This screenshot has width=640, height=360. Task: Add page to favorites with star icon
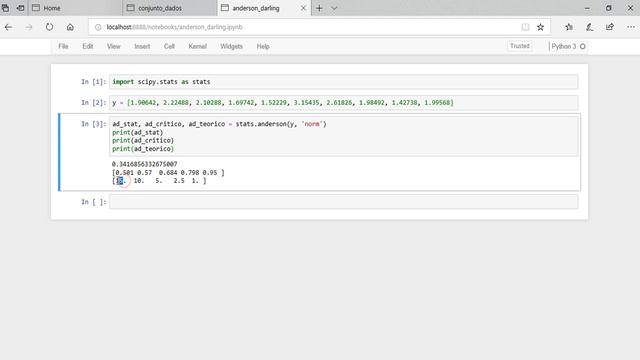coord(540,27)
